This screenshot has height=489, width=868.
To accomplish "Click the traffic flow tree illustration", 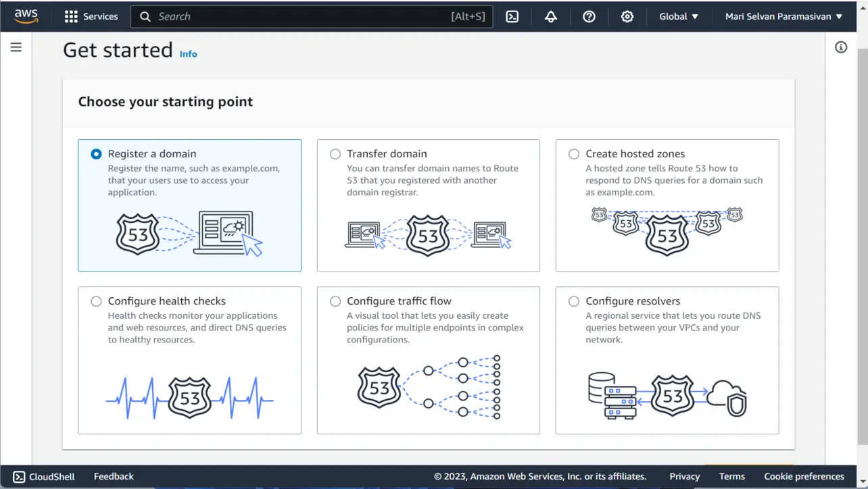I will pos(429,388).
